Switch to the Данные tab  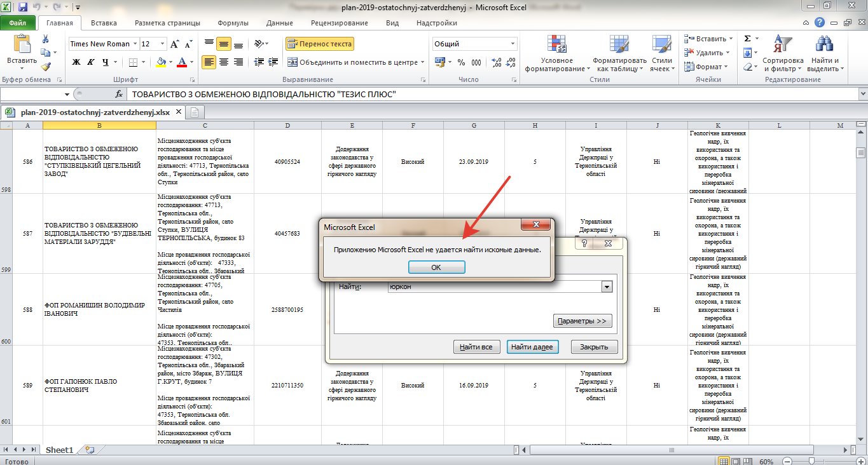pyautogui.click(x=280, y=23)
